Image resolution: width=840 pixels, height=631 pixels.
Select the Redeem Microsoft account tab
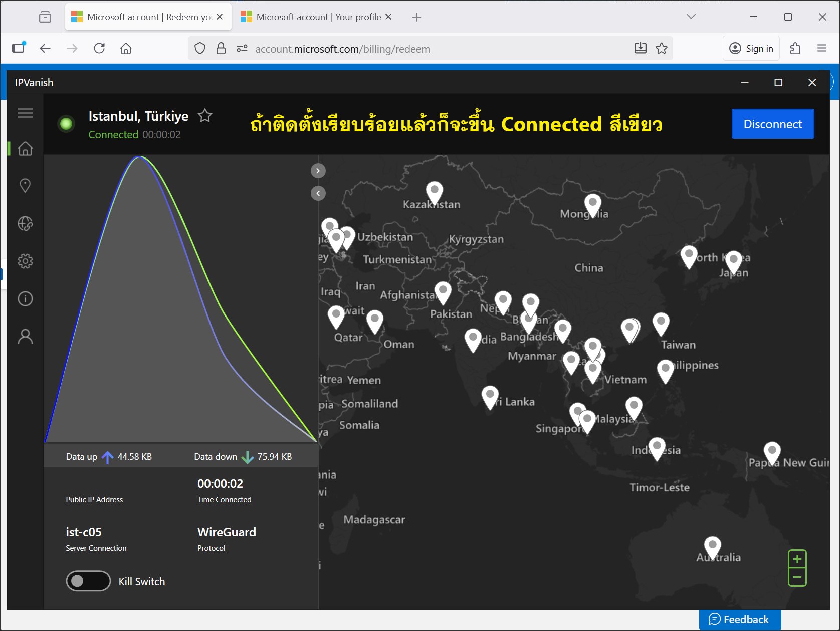point(148,17)
